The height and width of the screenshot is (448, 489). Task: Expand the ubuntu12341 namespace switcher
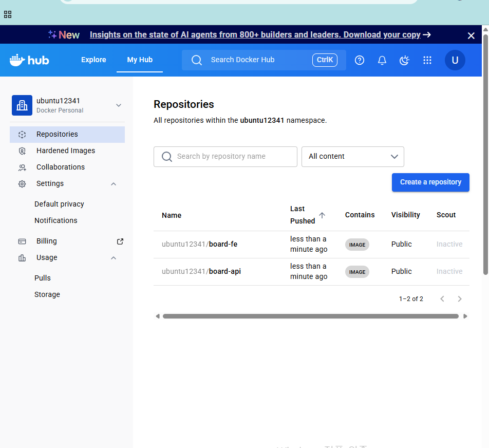pos(119,105)
